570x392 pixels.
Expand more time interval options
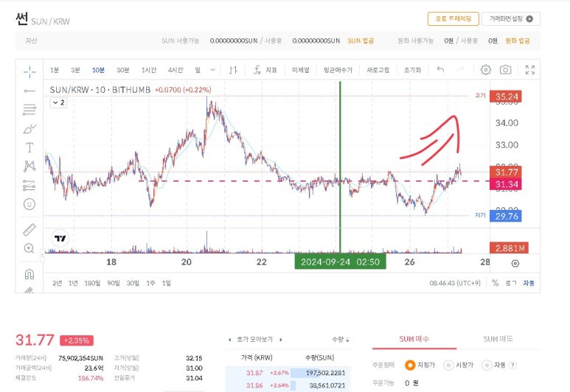click(x=212, y=70)
